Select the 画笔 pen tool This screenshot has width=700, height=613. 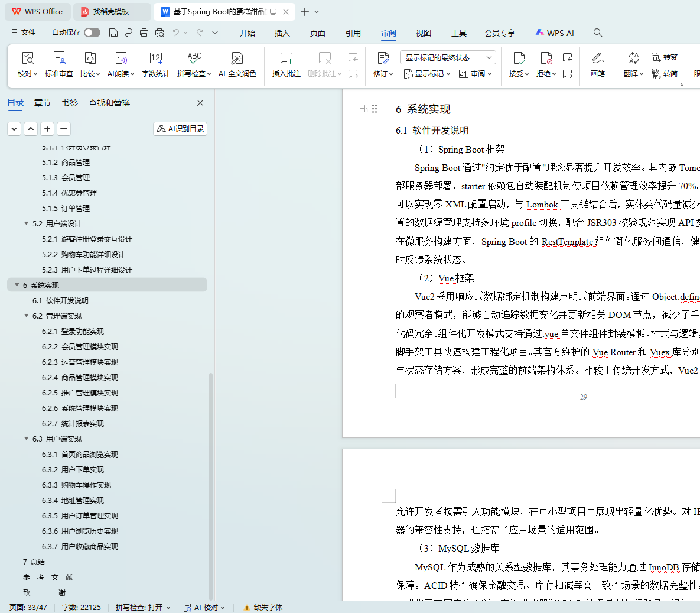tap(597, 59)
